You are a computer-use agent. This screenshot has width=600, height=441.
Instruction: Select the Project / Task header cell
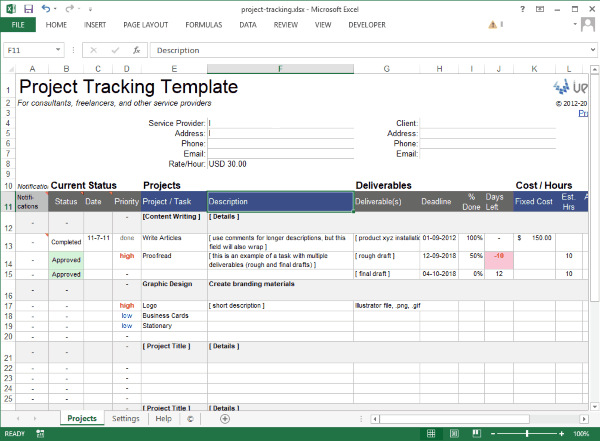tap(174, 202)
